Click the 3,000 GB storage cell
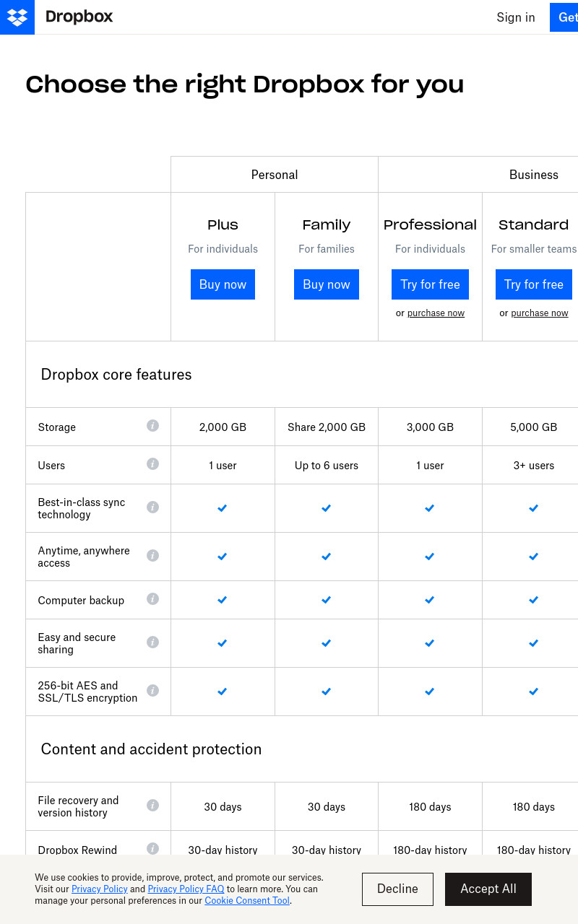This screenshot has width=578, height=924. pyautogui.click(x=430, y=427)
